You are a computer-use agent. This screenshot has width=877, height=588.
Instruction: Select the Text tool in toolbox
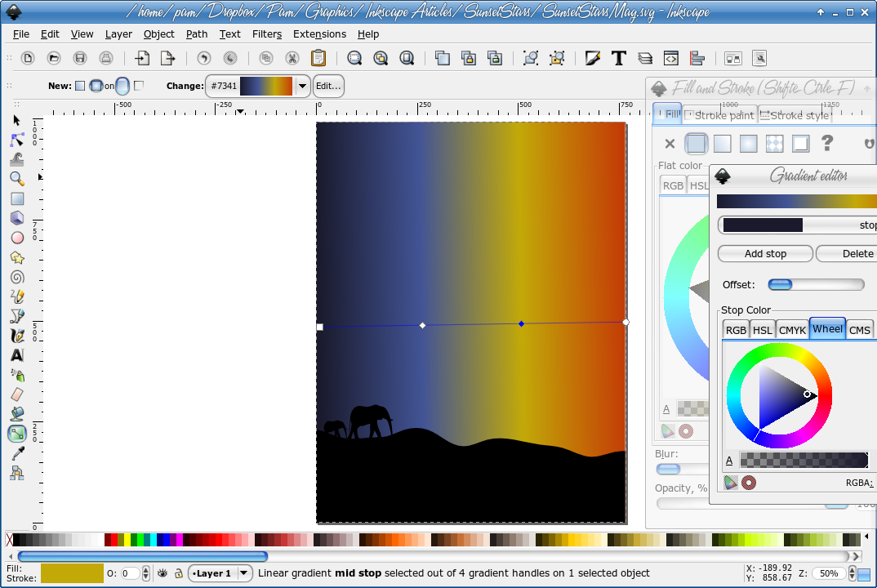click(17, 355)
